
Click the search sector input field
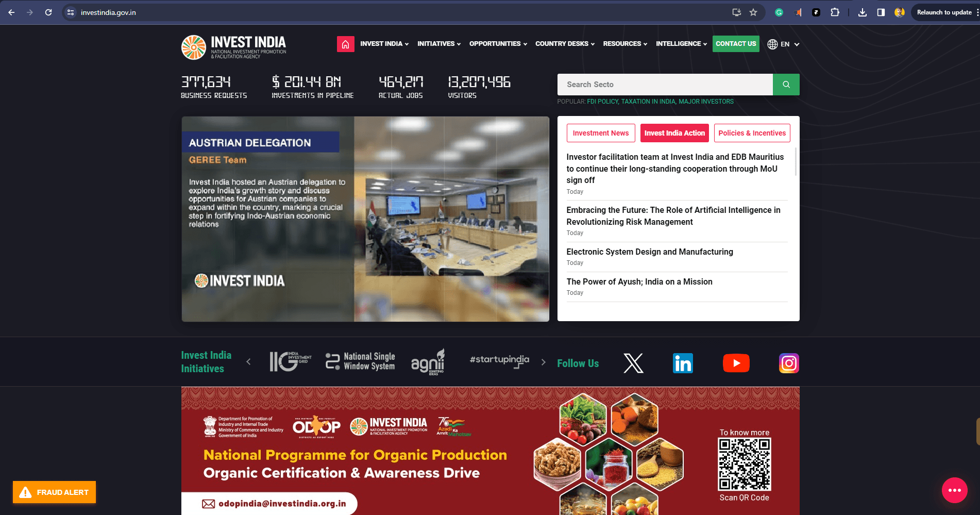tap(665, 85)
